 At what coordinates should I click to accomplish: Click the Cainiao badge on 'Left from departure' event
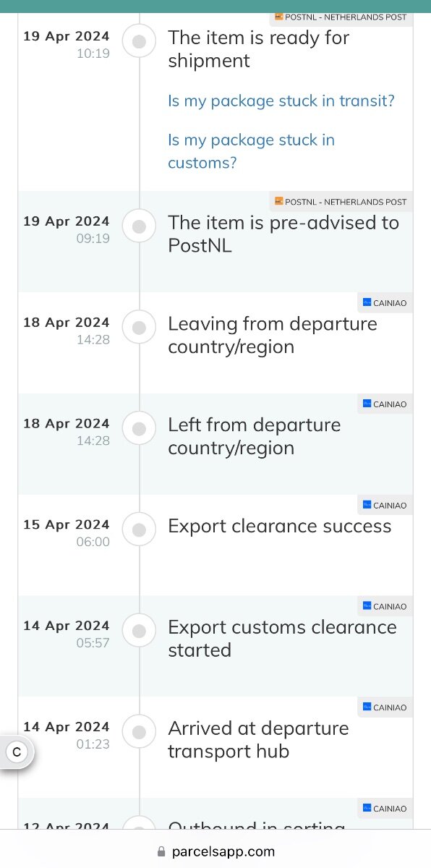pos(385,404)
